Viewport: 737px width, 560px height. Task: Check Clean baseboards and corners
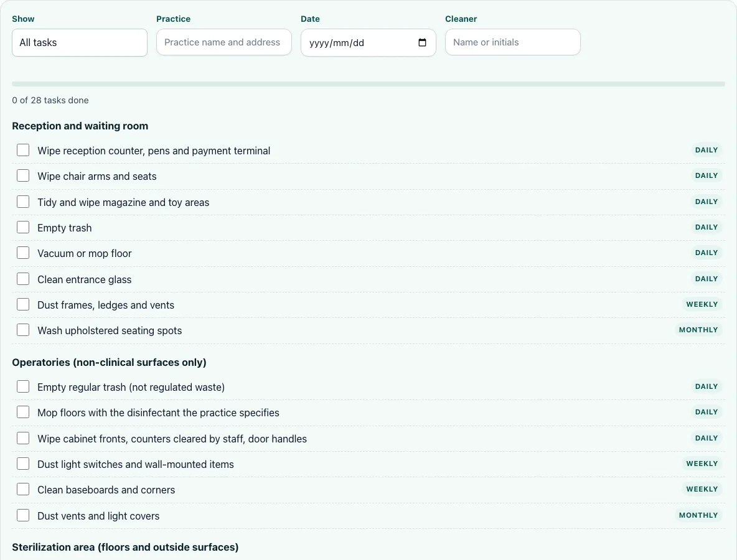coord(23,489)
